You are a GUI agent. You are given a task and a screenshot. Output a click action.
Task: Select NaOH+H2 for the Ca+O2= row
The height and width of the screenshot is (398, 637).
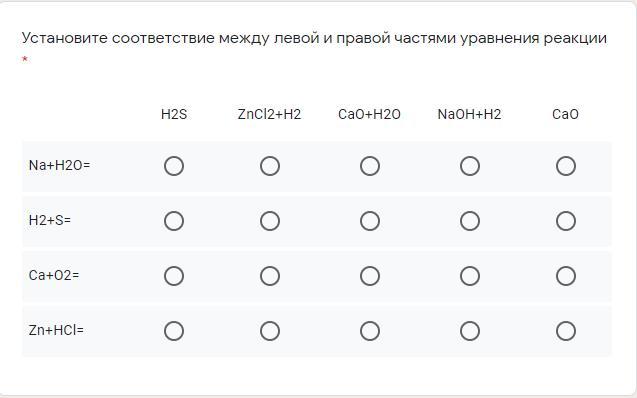[x=470, y=276]
